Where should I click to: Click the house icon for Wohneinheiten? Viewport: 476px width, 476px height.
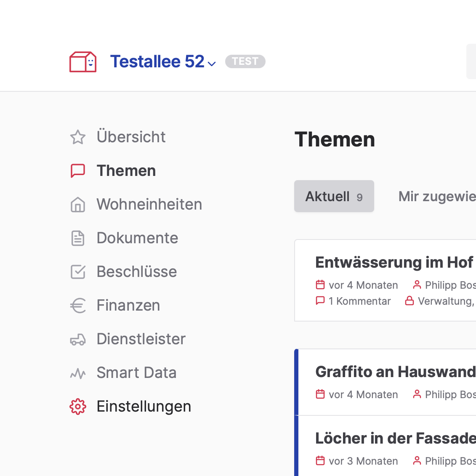pyautogui.click(x=78, y=205)
